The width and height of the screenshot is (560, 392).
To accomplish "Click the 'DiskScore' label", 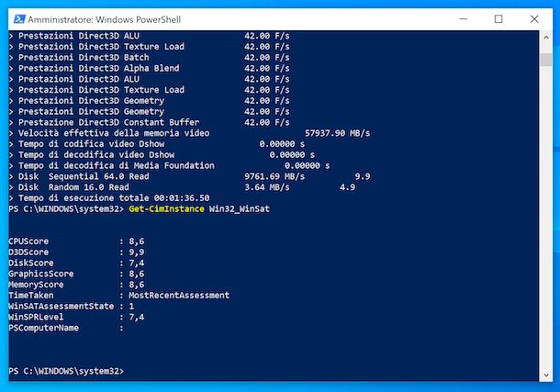I will (x=31, y=263).
